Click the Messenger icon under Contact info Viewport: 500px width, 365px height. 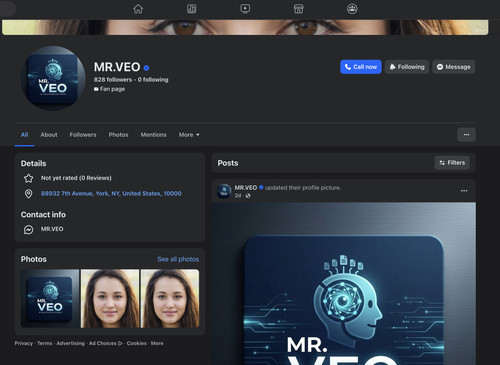tap(29, 229)
